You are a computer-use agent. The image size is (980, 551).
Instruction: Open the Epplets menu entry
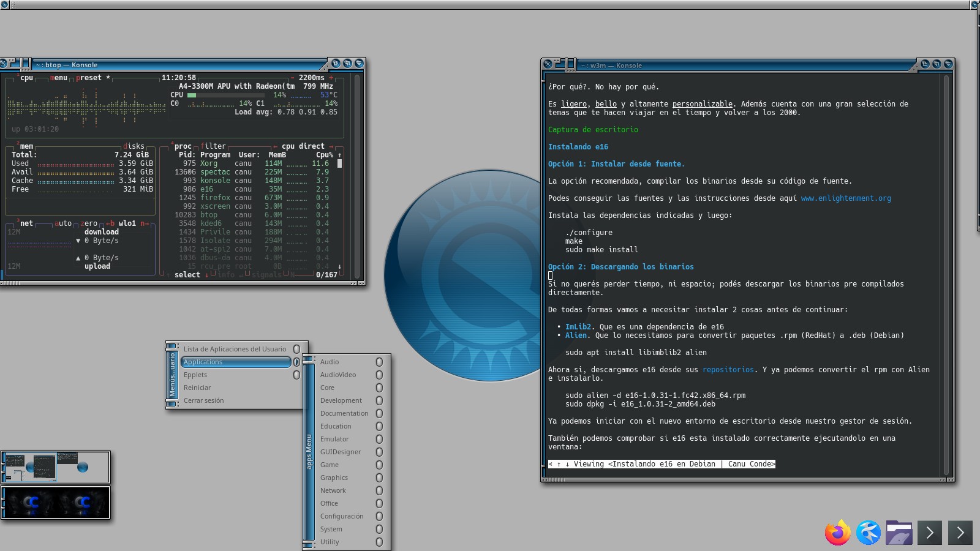tap(236, 375)
